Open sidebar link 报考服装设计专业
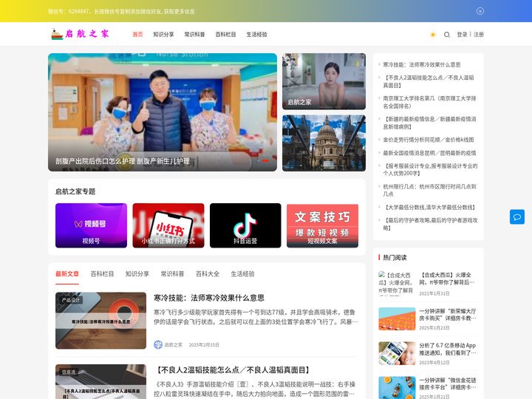Screen dimensions: 532x399 pos(430,170)
